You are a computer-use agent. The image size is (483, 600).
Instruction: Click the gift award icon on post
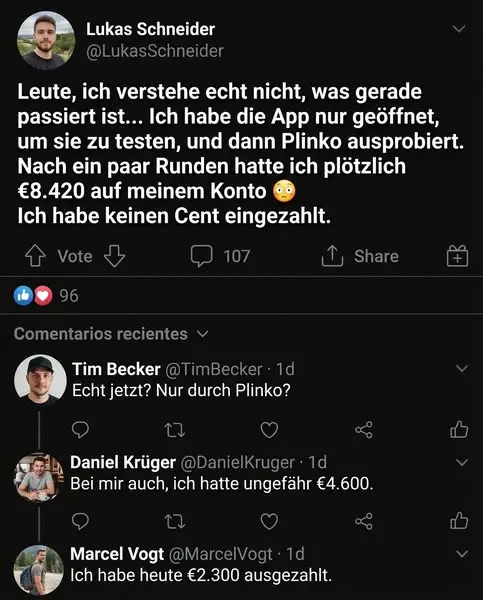coord(457,256)
